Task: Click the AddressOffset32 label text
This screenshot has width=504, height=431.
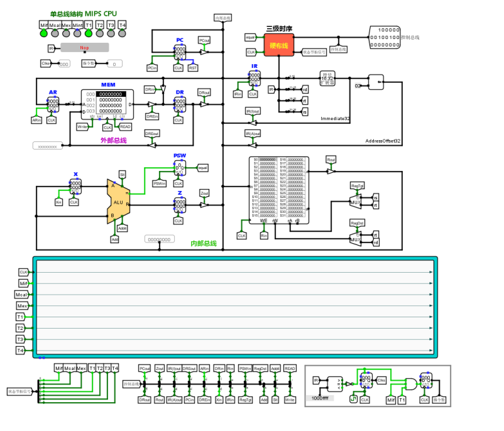Action: (x=383, y=141)
